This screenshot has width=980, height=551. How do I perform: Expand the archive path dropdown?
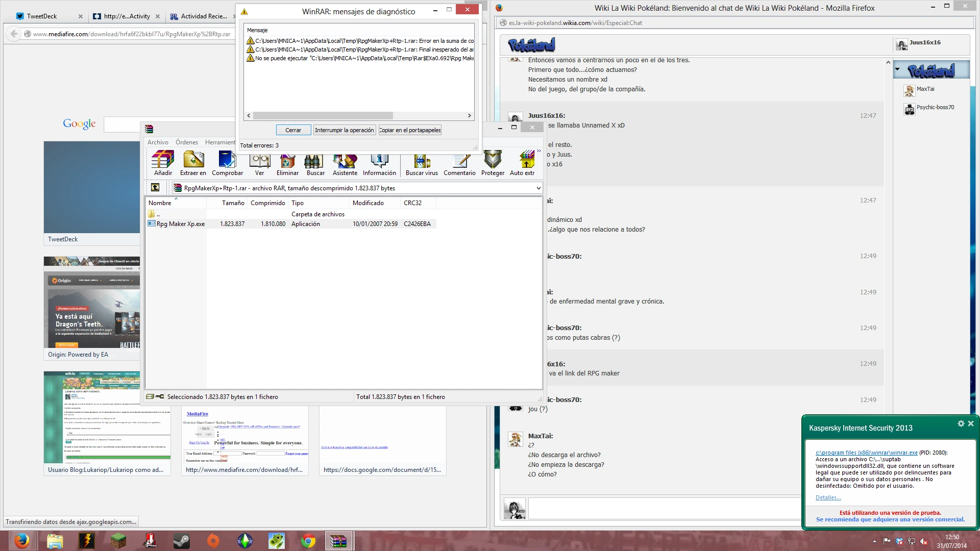[538, 188]
